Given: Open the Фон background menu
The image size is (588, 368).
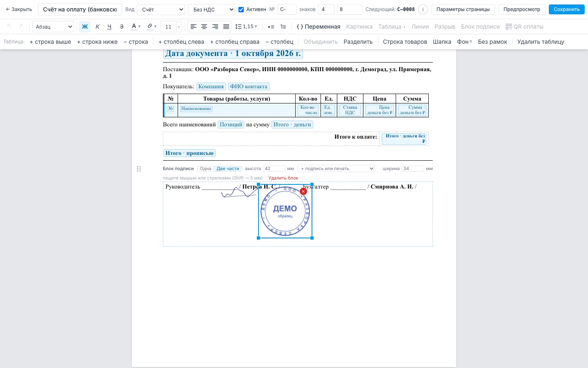Looking at the screenshot, I should point(464,42).
